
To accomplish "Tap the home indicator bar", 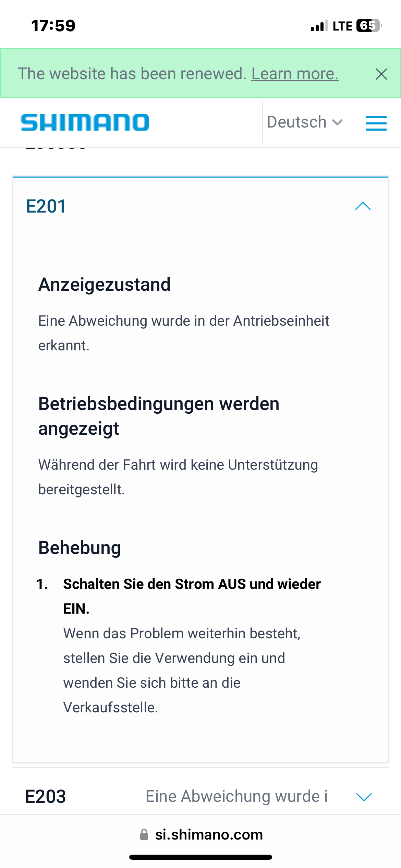I will tap(200, 857).
